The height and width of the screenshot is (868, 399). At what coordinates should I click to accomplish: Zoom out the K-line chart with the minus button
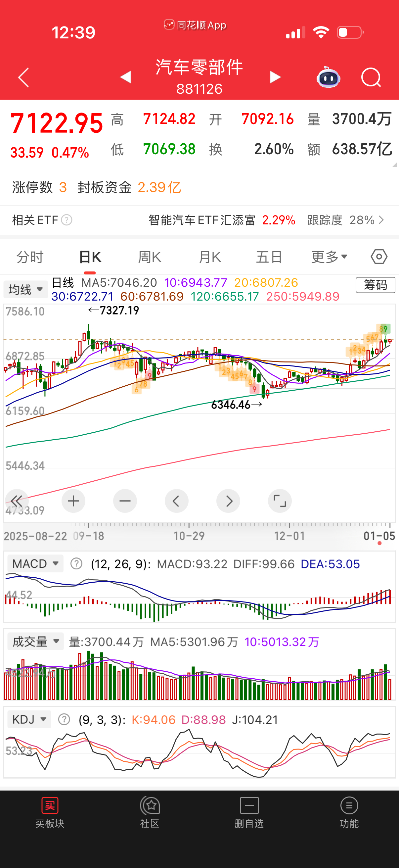(x=125, y=501)
